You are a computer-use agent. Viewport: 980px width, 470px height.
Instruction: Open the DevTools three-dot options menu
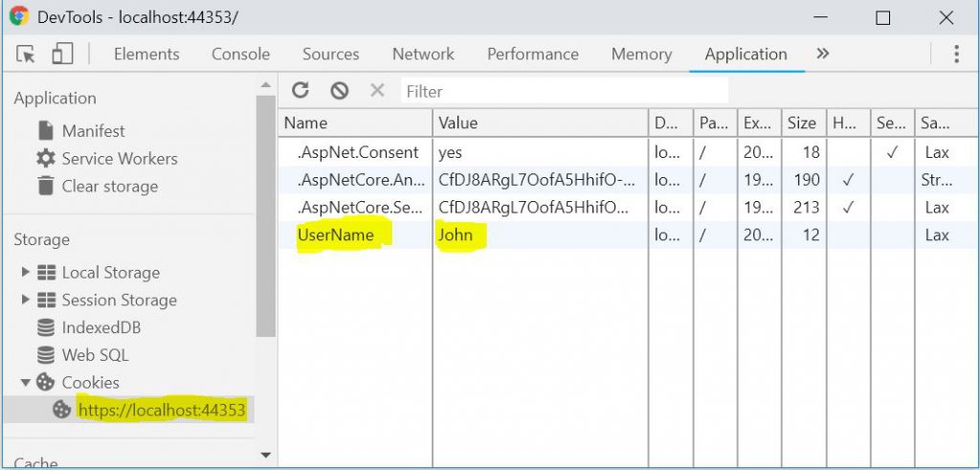pos(955,55)
